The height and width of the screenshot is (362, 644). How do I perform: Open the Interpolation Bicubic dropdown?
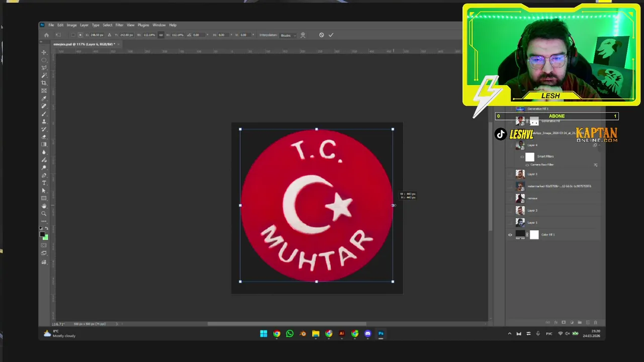tap(287, 35)
